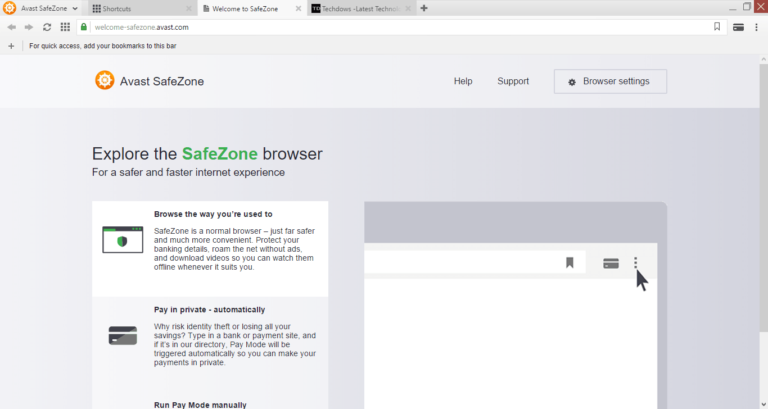Viewport: 768px width, 409px height.
Task: Click the bookmark icon in the illustration
Action: tap(570, 263)
